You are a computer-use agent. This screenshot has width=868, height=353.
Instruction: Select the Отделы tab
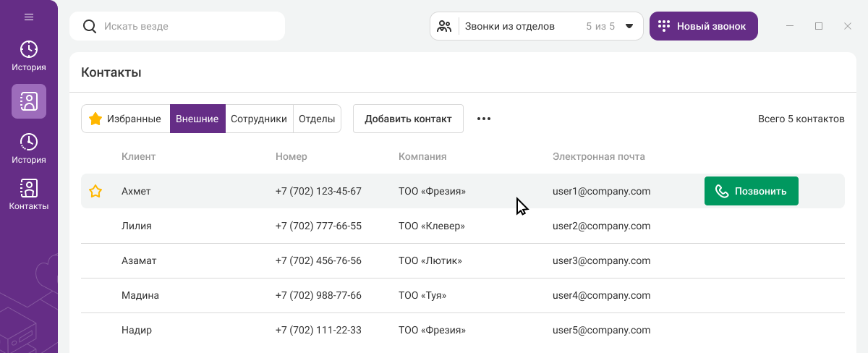[x=317, y=119]
